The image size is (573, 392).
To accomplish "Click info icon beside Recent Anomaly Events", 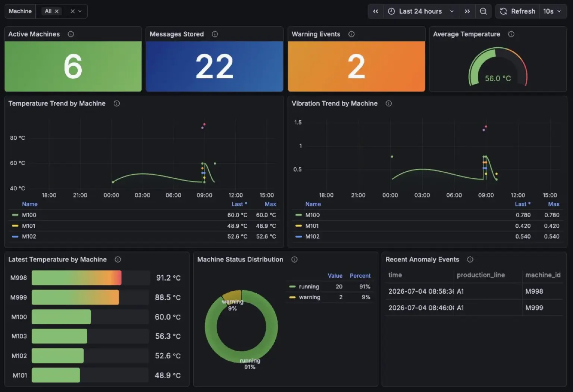I will pyautogui.click(x=470, y=259).
